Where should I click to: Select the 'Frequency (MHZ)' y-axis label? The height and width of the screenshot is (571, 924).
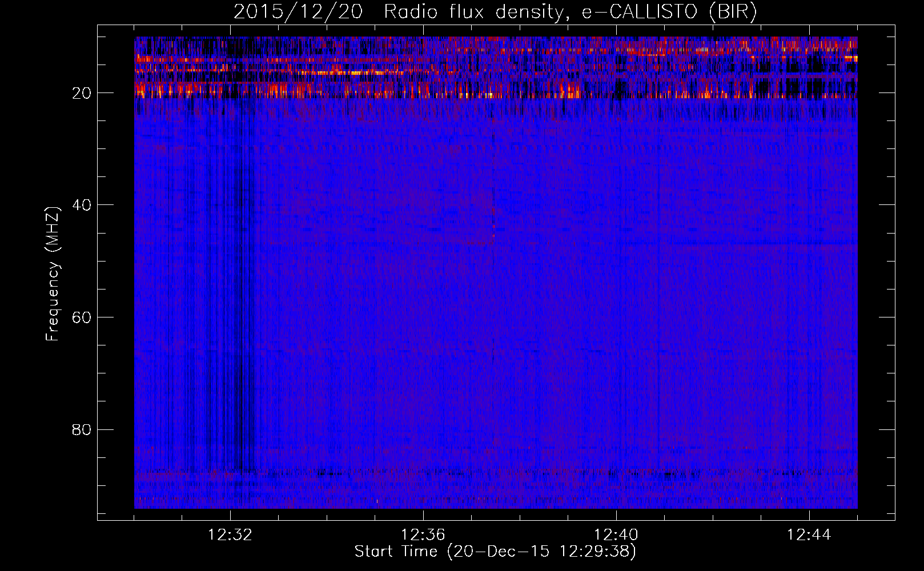pos(53,274)
